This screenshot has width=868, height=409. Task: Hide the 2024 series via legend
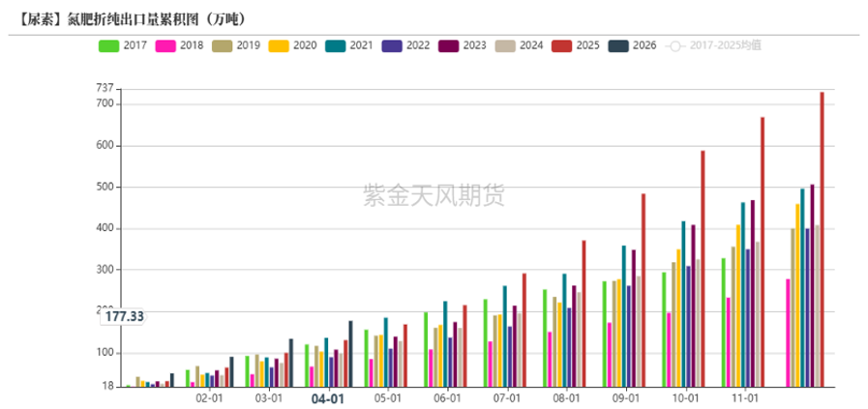tap(519, 45)
